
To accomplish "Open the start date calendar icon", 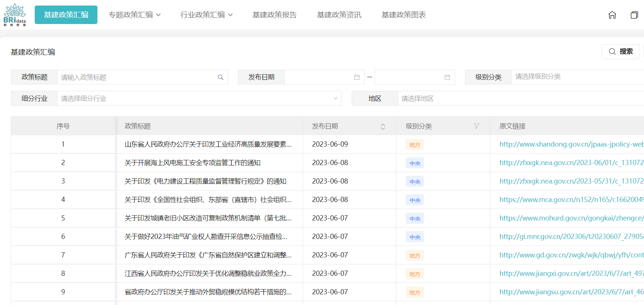I will tap(357, 77).
